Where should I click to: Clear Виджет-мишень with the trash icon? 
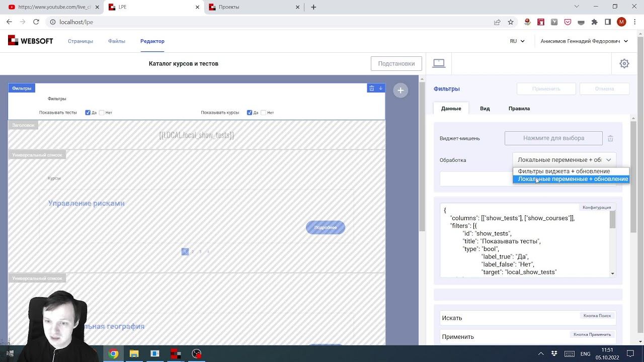coord(610,138)
